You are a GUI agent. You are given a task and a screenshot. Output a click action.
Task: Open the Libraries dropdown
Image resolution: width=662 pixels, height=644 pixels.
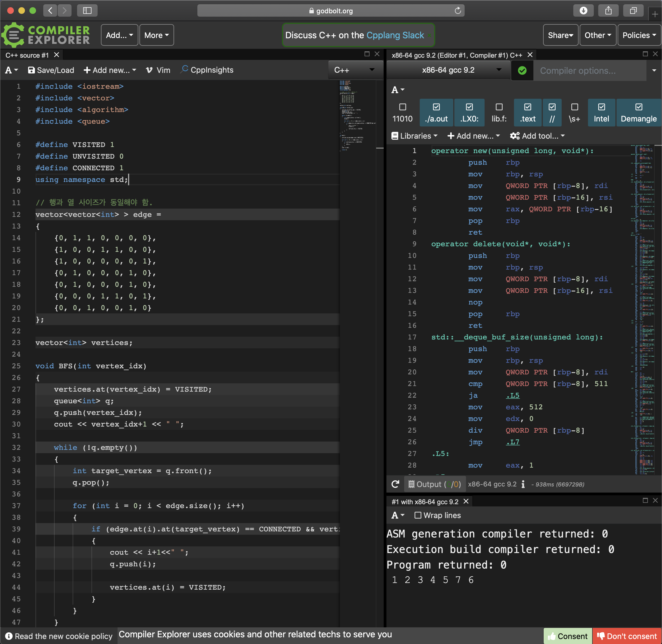(414, 136)
